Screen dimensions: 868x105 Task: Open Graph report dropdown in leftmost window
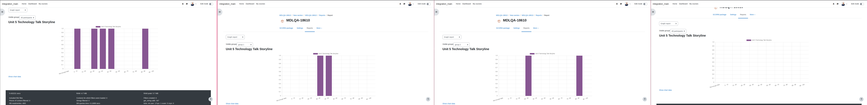tap(18, 10)
